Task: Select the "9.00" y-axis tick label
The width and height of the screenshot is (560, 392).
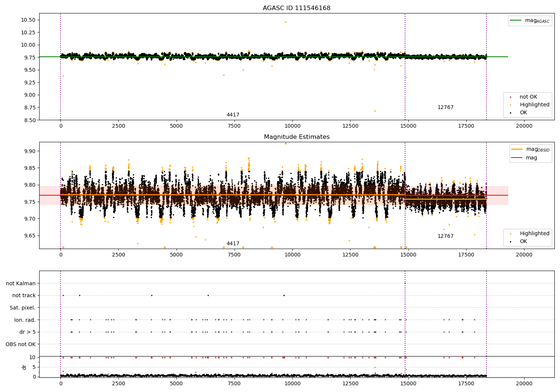Action: click(30, 95)
